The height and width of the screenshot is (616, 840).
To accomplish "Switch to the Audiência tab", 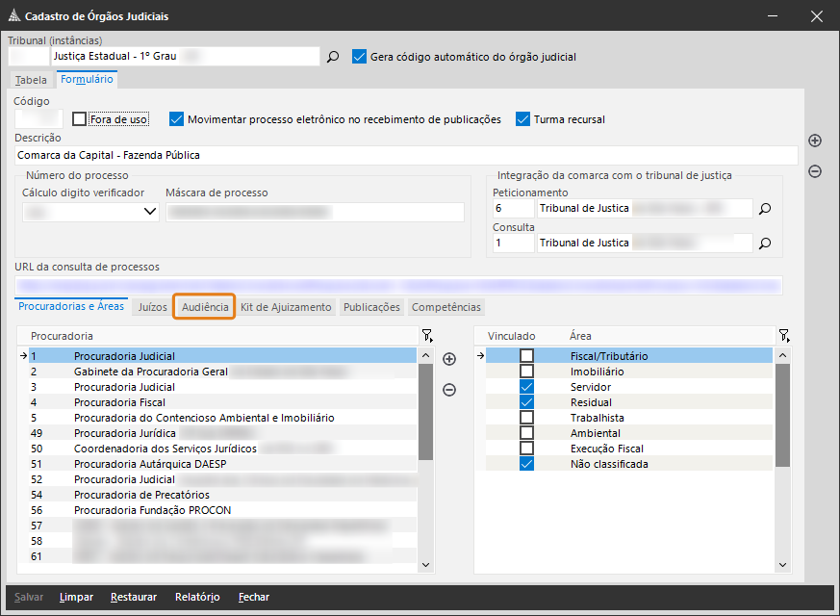I will [x=205, y=307].
